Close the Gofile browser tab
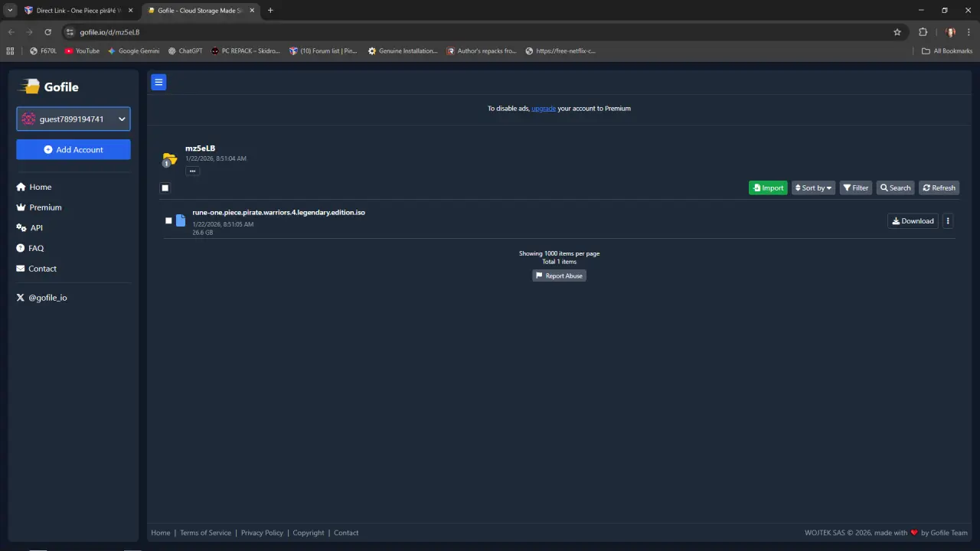Screen dimensions: 980x551 252,11
